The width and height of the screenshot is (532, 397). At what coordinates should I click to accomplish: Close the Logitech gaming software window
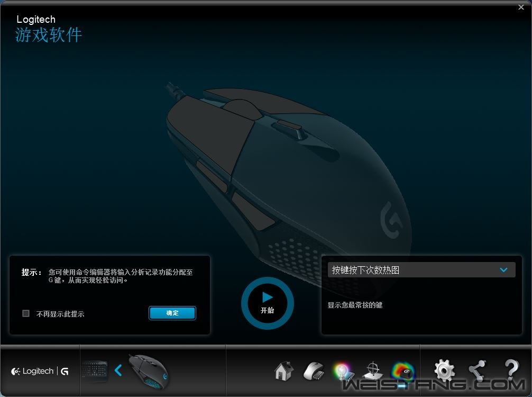(521, 7)
